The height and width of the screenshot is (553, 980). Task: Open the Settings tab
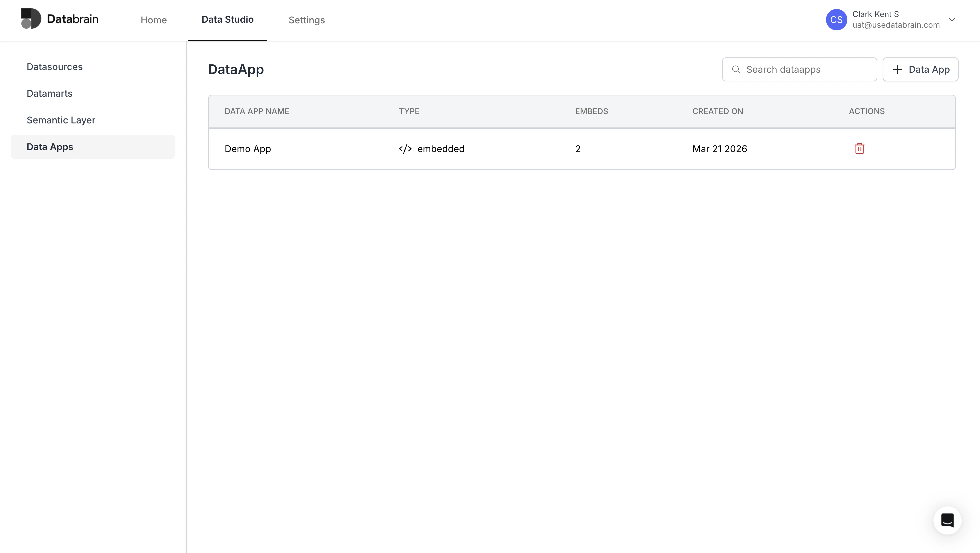(x=307, y=20)
